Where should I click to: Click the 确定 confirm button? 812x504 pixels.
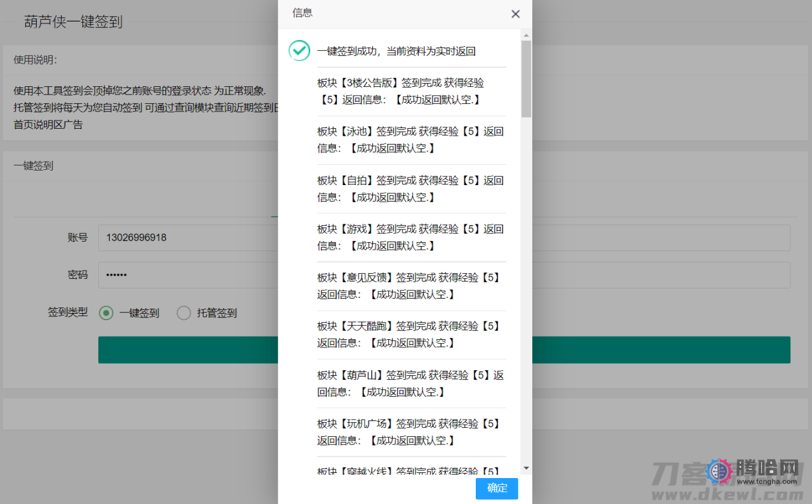point(497,488)
